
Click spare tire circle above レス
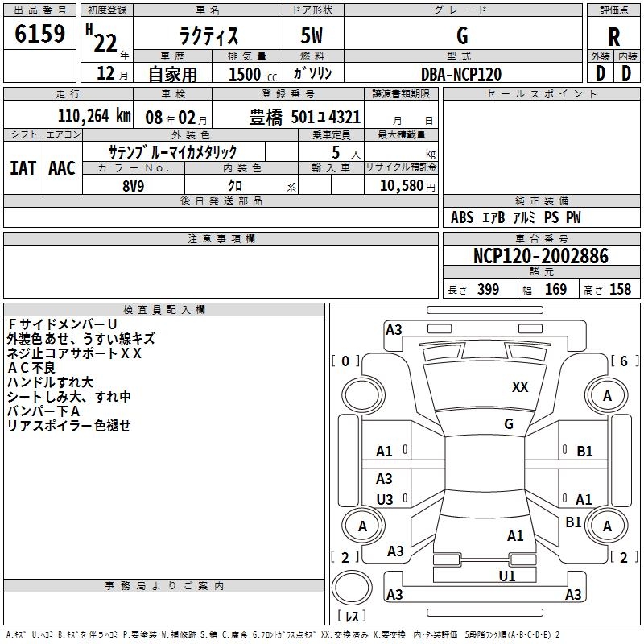click(x=352, y=588)
